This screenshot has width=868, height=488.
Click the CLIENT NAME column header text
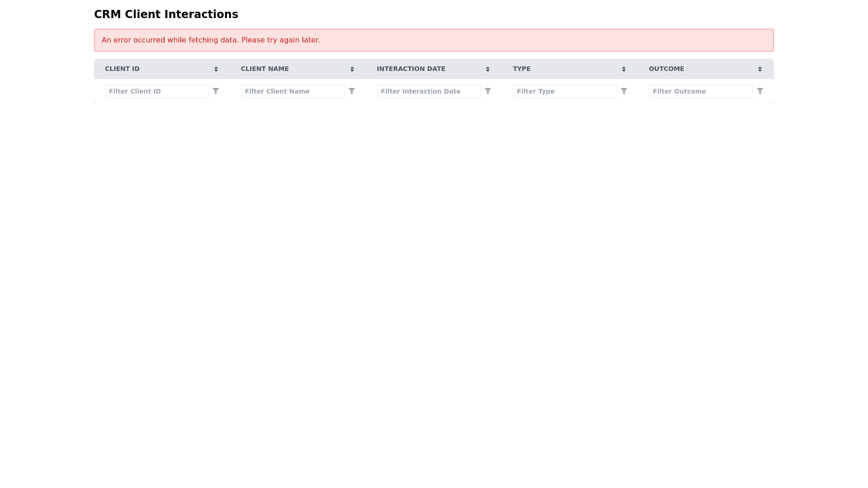264,69
